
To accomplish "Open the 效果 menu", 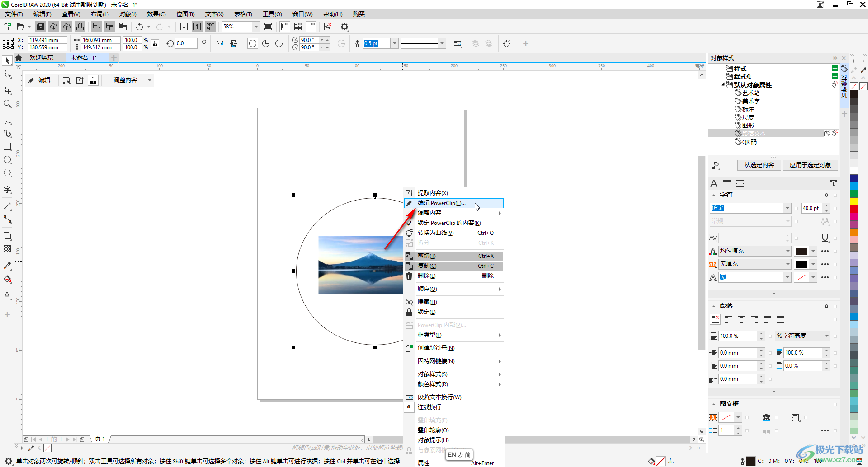I will pos(156,14).
